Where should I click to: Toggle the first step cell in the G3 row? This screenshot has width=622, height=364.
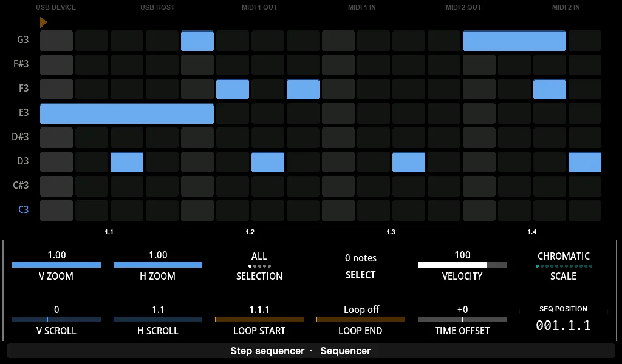56,41
